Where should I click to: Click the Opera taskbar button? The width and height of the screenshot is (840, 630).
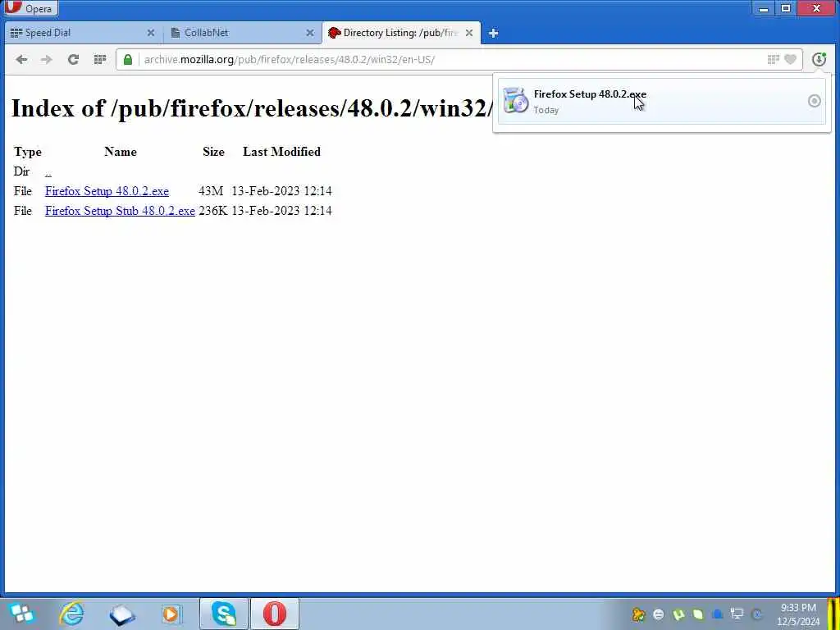[x=274, y=614]
